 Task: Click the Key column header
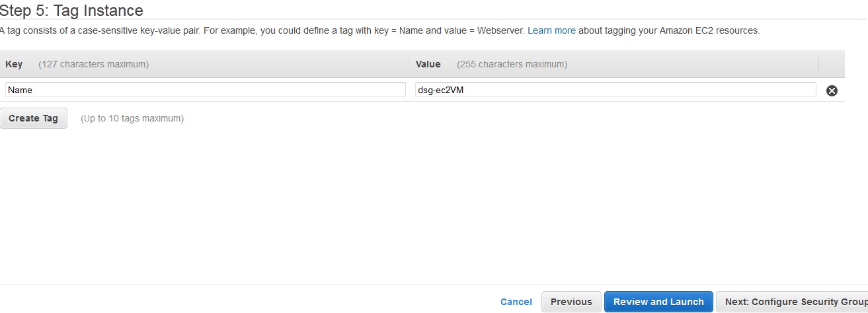point(14,64)
